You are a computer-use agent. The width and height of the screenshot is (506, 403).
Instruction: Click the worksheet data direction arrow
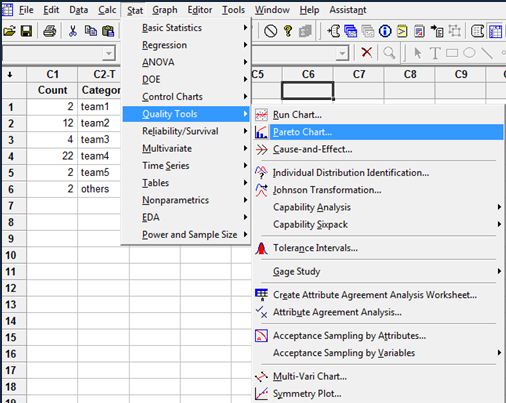click(x=10, y=75)
